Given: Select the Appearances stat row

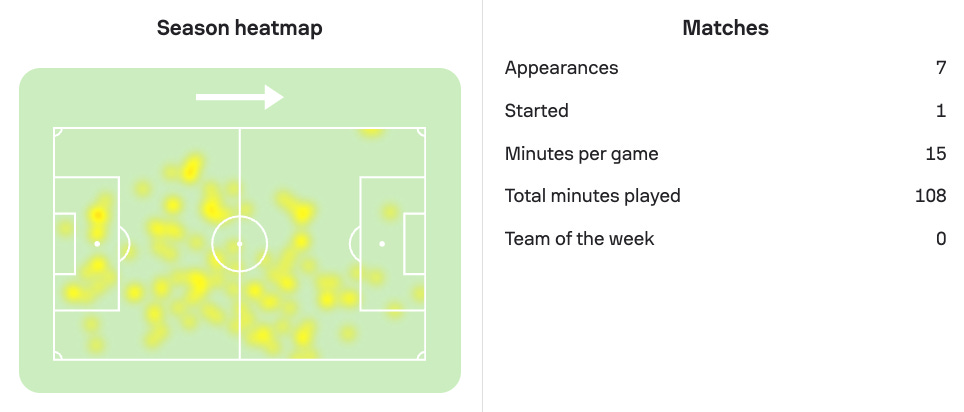Looking at the screenshot, I should (725, 68).
